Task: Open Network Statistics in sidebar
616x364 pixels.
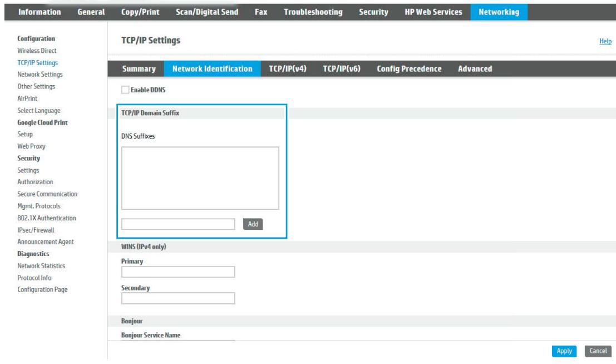Action: (x=41, y=266)
